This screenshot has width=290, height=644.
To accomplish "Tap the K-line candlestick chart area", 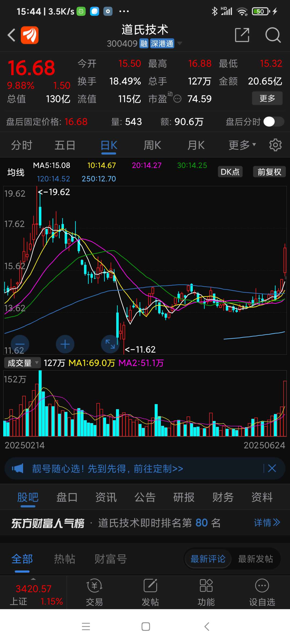I will pos(145,270).
